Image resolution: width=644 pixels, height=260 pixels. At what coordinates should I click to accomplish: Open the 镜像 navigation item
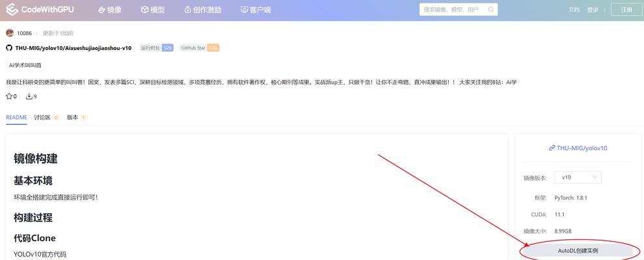tap(110, 10)
